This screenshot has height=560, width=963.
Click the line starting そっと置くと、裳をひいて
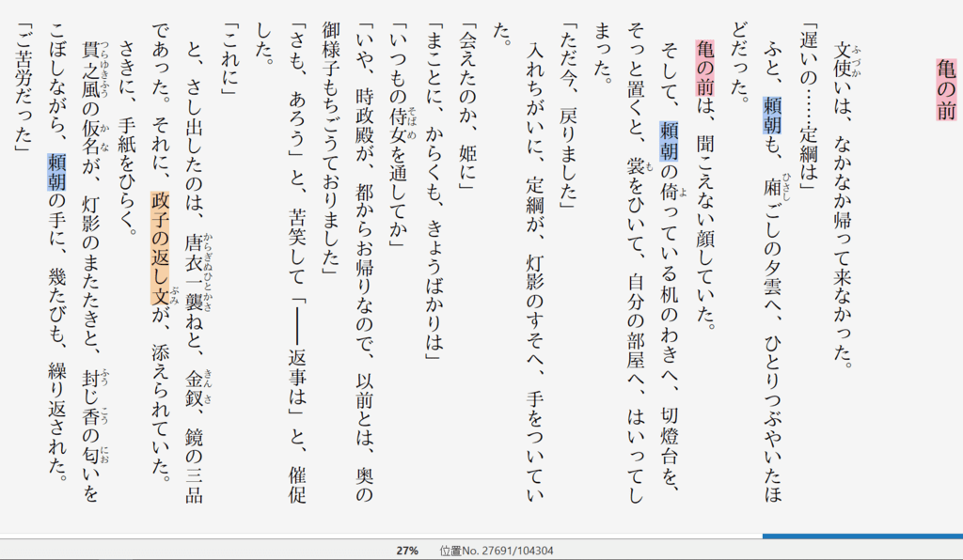click(637, 264)
